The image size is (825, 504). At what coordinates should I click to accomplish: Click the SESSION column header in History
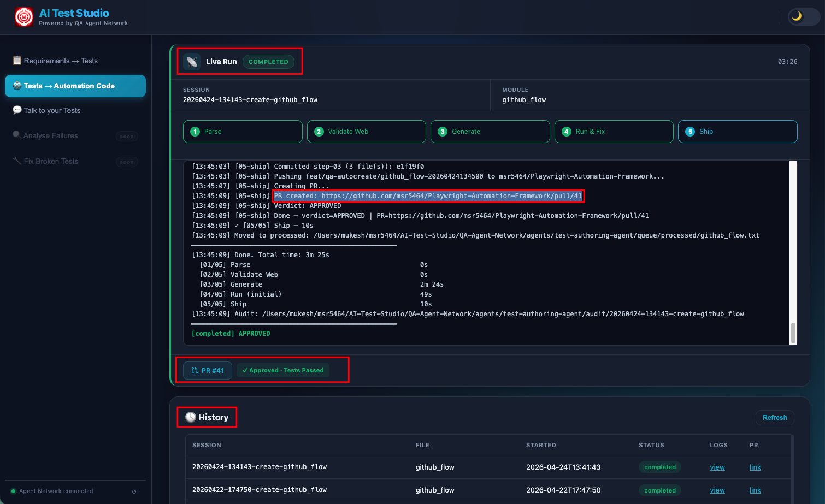point(207,445)
